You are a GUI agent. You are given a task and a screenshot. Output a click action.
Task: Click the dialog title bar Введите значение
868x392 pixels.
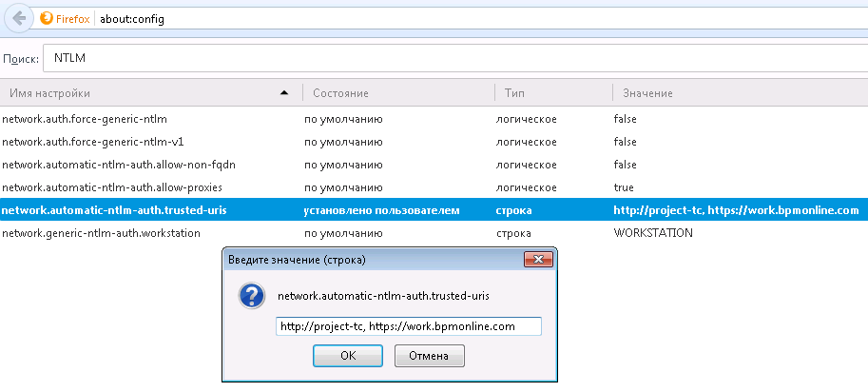[372, 259]
